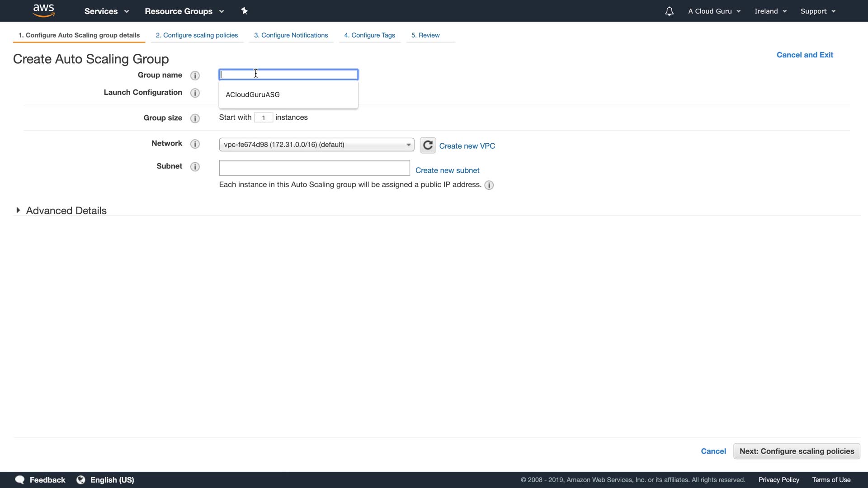Click the pin shortcuts icon in navbar
Image resolution: width=868 pixels, height=488 pixels.
245,11
